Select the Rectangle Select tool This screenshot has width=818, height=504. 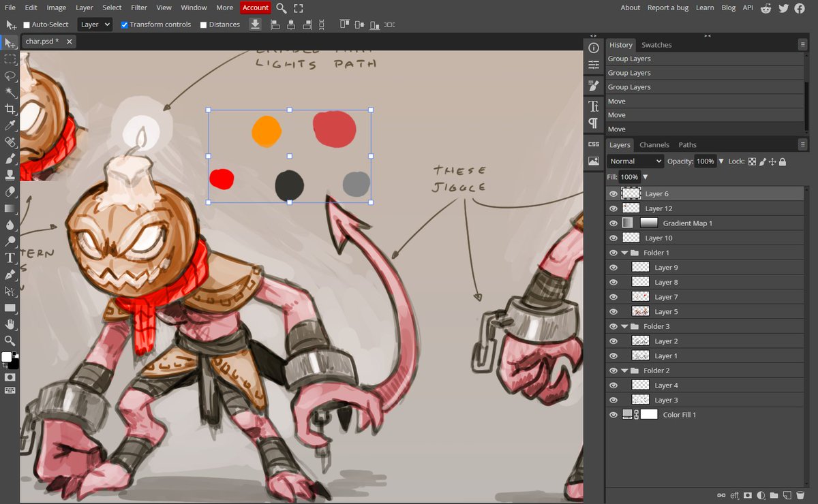click(x=10, y=59)
